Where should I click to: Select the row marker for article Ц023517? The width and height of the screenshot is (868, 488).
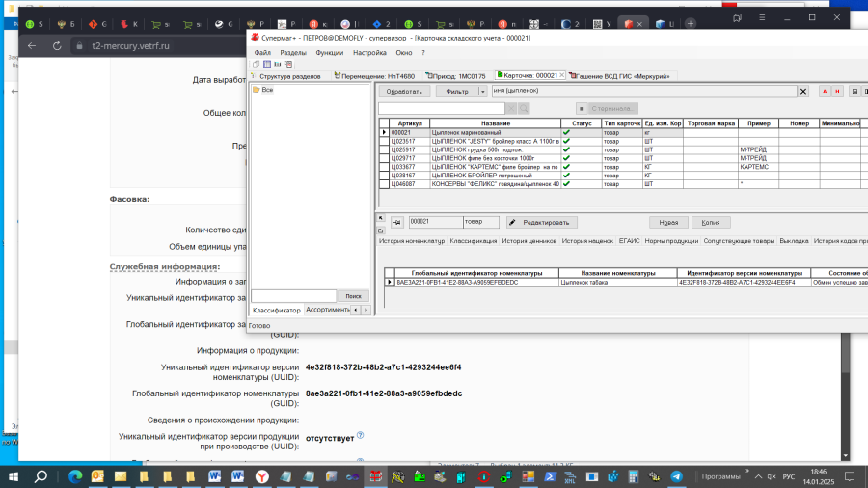[x=384, y=141]
